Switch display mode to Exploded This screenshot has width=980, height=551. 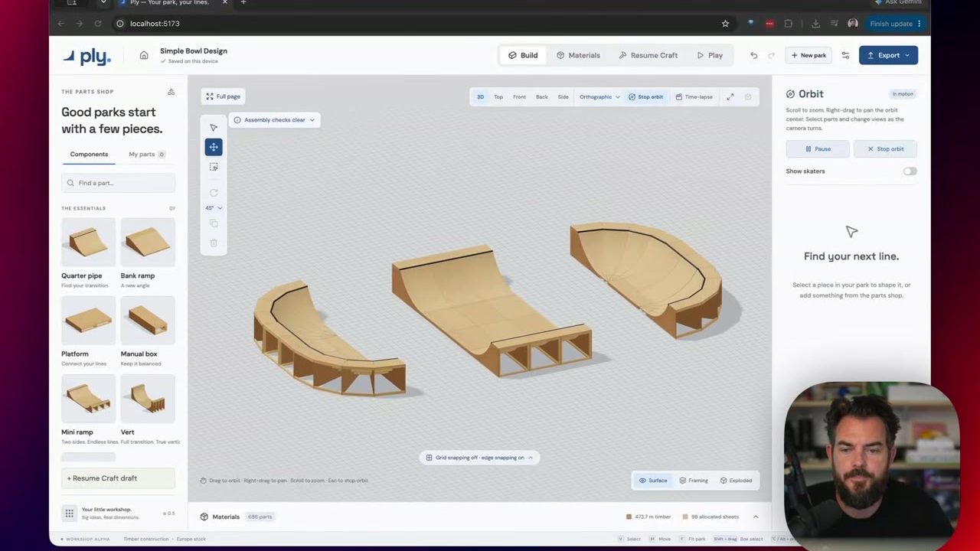coord(736,481)
